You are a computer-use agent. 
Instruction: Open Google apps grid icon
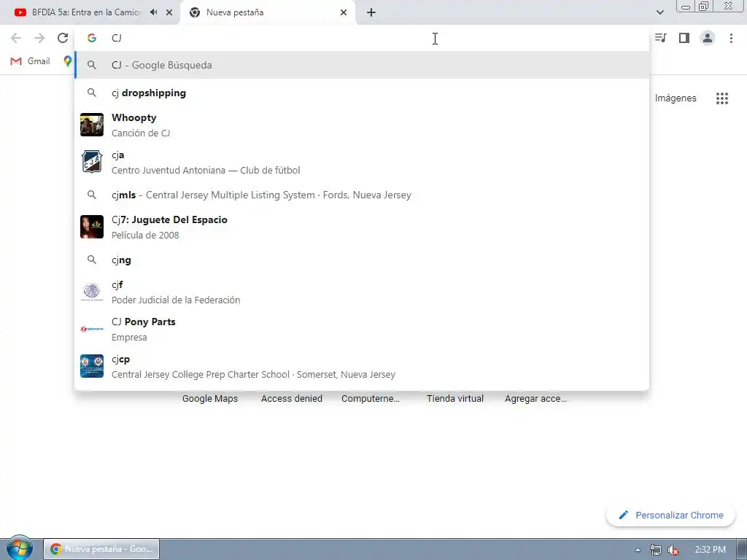(x=721, y=98)
